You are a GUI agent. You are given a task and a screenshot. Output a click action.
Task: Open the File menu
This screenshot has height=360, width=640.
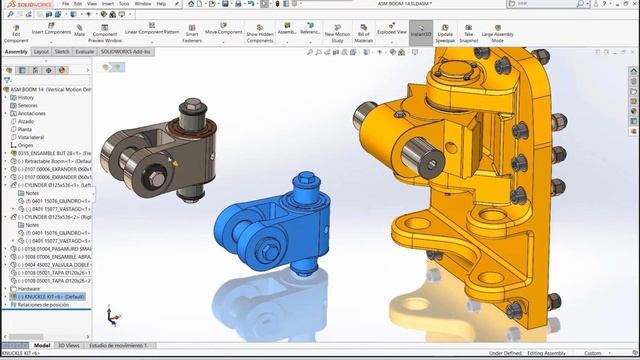[65, 4]
